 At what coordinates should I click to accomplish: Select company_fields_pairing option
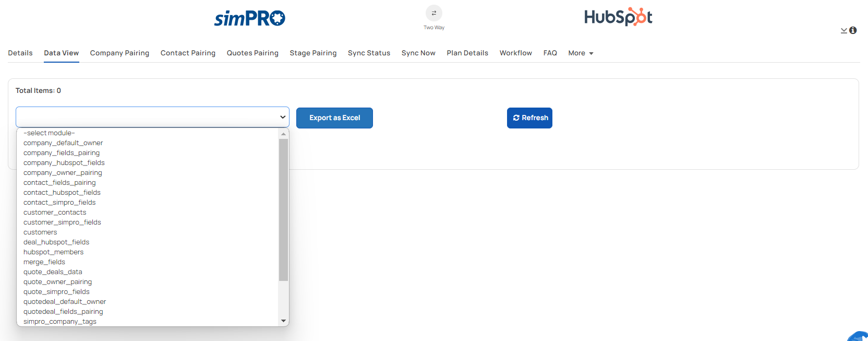pyautogui.click(x=148, y=153)
